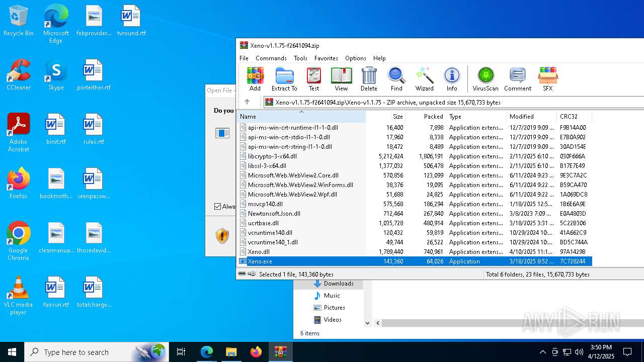644x362 pixels.
Task: Sort by Type column header
Action: (476, 117)
